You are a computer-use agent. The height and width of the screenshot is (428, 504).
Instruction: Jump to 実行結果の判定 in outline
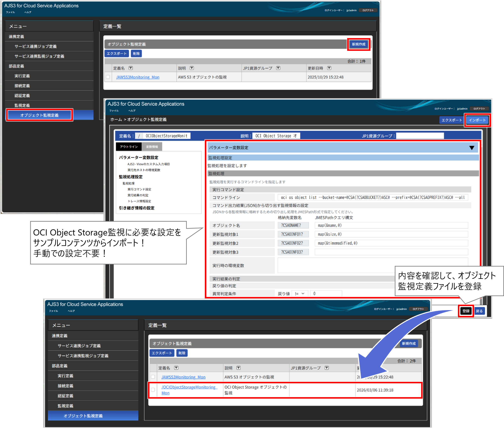tap(138, 195)
